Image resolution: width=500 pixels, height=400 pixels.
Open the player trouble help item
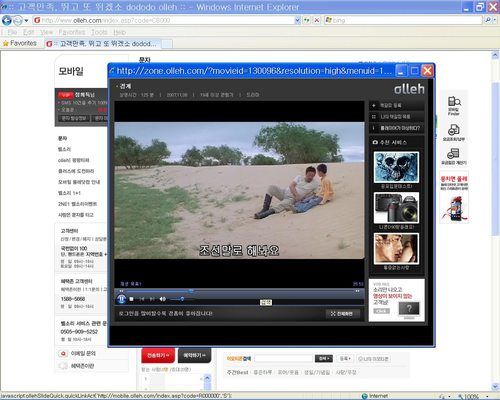[397, 128]
